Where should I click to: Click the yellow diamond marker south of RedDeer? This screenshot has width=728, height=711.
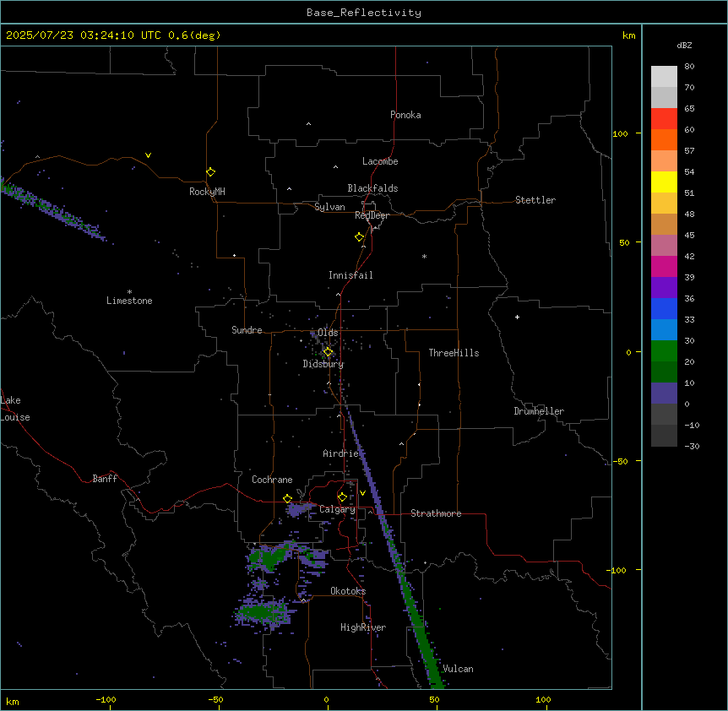pos(359,236)
